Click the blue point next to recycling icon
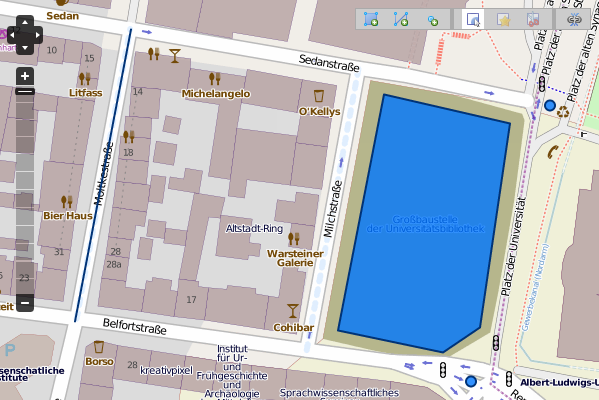This screenshot has width=599, height=400. point(550,105)
